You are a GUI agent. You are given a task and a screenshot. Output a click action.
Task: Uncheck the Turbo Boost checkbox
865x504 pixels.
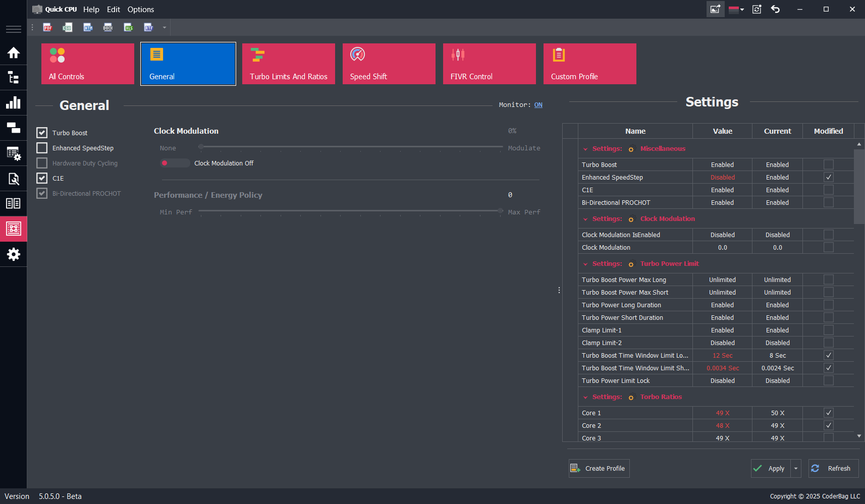(x=42, y=133)
